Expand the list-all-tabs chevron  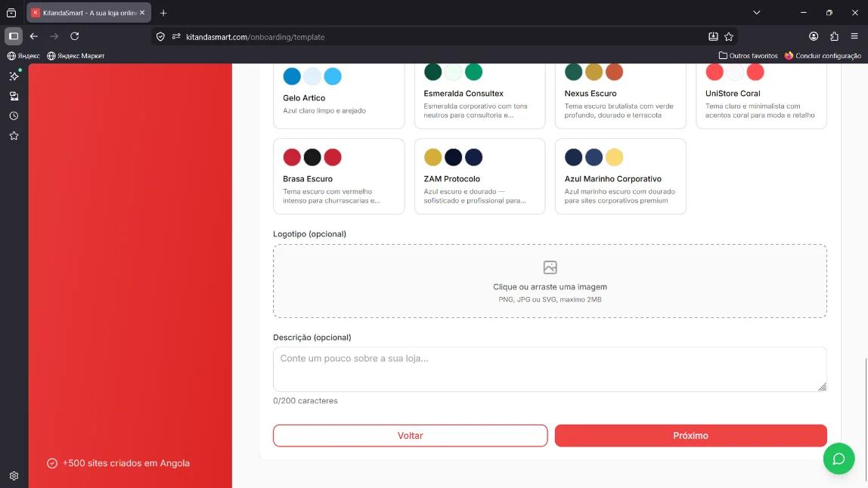tap(757, 13)
